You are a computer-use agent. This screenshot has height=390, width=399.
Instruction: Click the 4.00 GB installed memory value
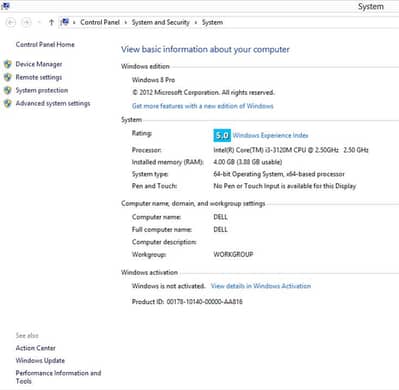click(248, 162)
